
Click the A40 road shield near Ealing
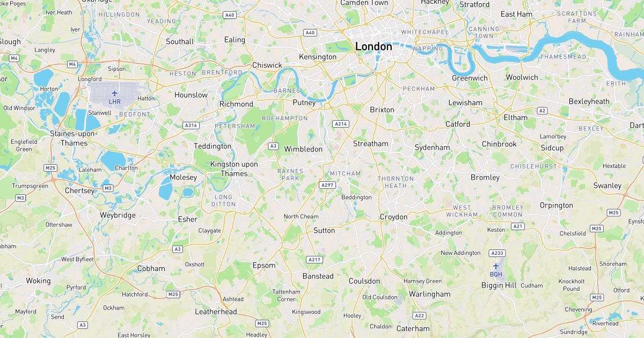pos(230,15)
